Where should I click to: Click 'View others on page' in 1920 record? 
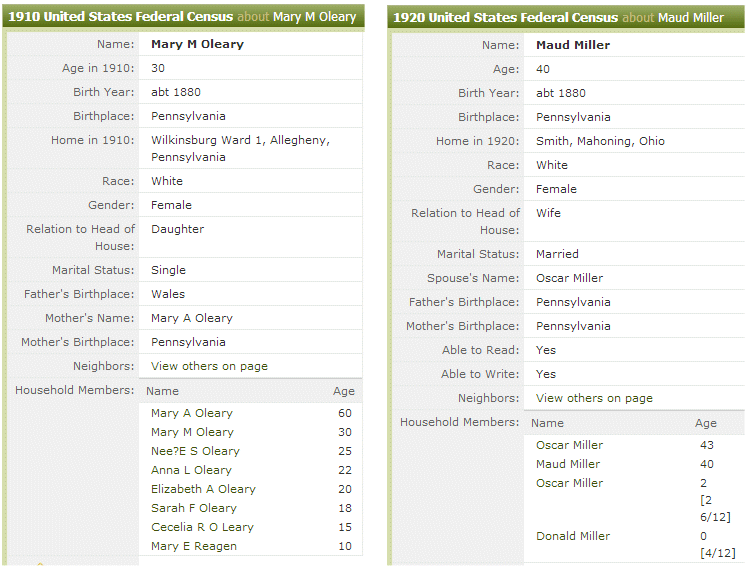[x=594, y=398]
